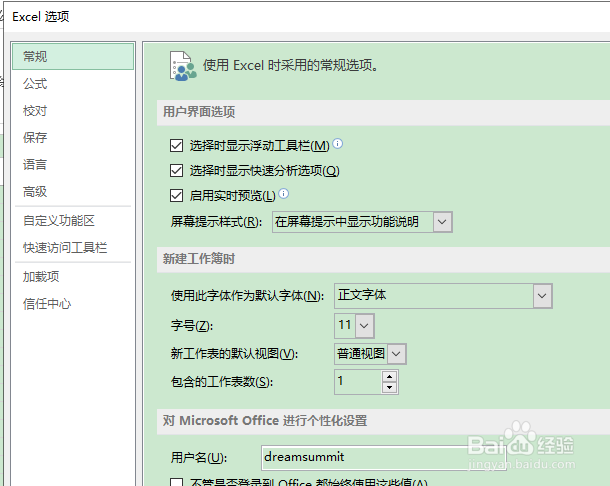Open the 新工作表的默认视图 dropdown
The height and width of the screenshot is (486, 610).
[396, 354]
